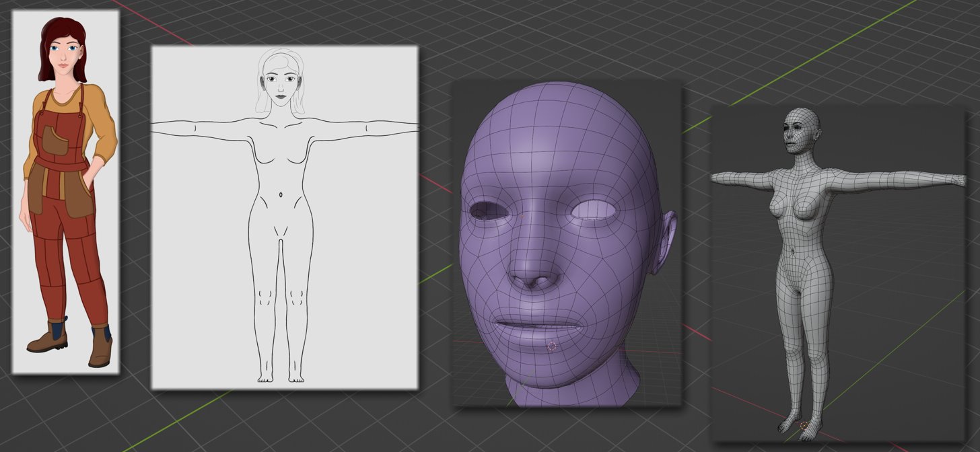Open the purple head model render

567,244
